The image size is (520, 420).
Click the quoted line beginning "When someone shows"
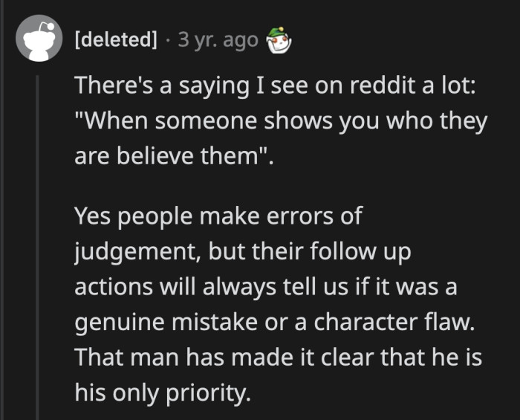[281, 121]
